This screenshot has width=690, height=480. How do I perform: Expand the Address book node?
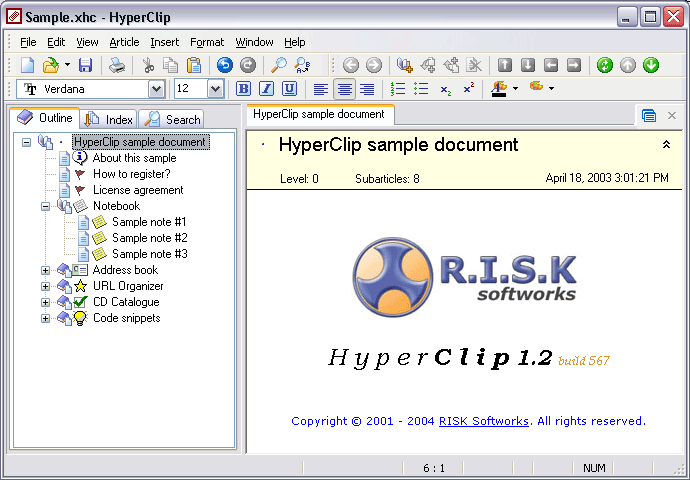pyautogui.click(x=45, y=270)
